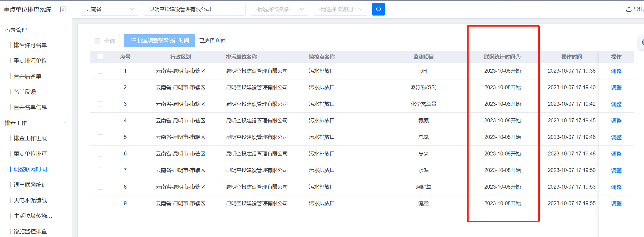
Task: Click the list icon on batch adjust button
Action: (133, 41)
